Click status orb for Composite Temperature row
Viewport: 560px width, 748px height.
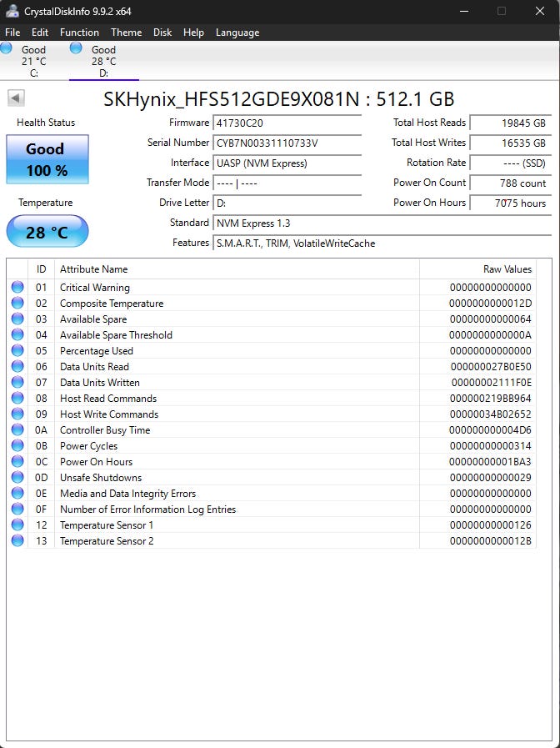coord(17,303)
